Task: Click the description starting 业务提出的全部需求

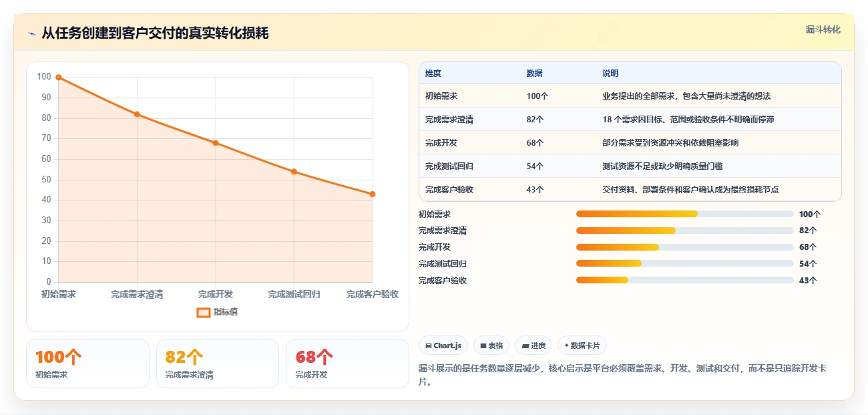Action: (x=686, y=96)
